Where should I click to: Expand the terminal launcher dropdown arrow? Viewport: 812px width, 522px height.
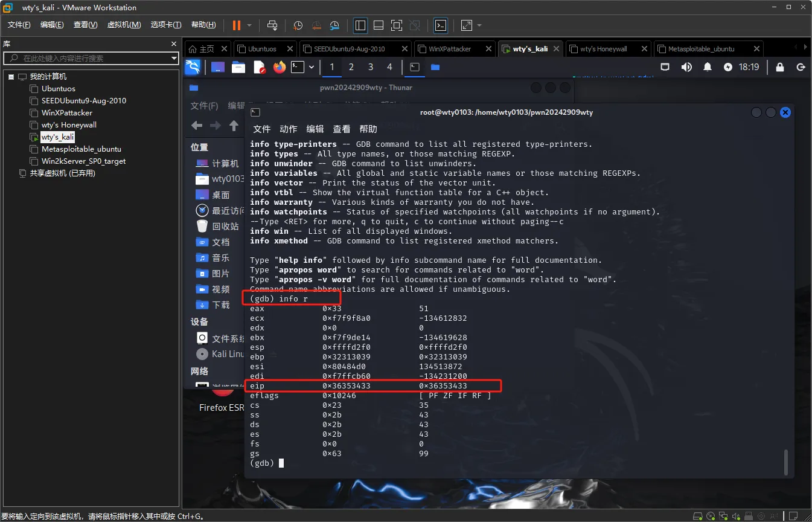(x=312, y=67)
